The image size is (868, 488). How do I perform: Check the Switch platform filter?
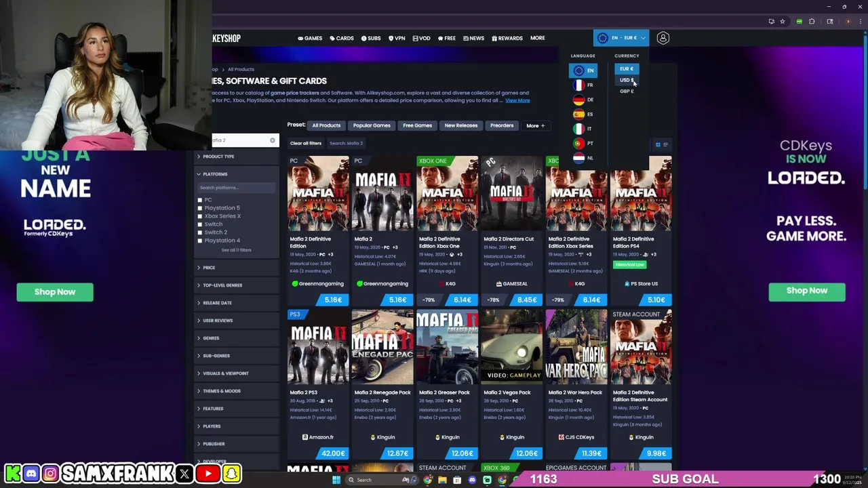pos(200,224)
